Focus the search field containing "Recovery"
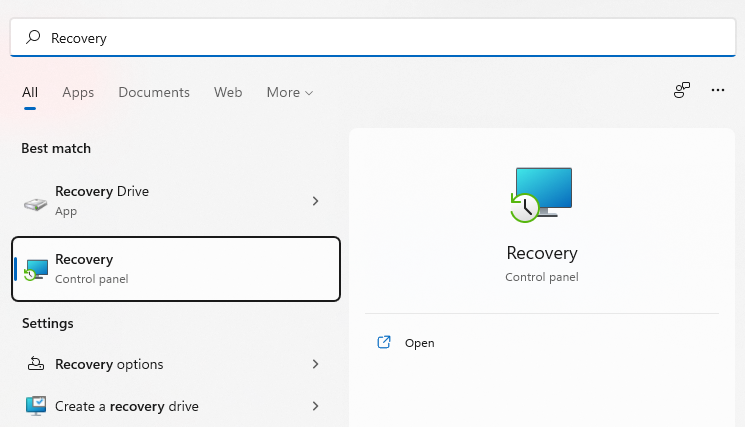Screen dimensions: 745x427 pos(380,38)
